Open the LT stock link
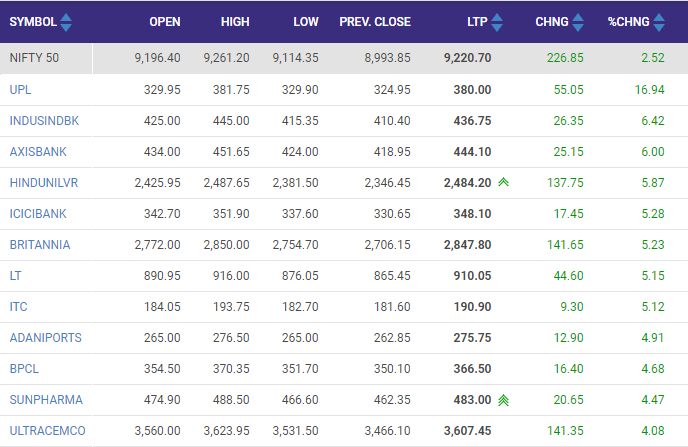688x447 pixels. coord(15,275)
